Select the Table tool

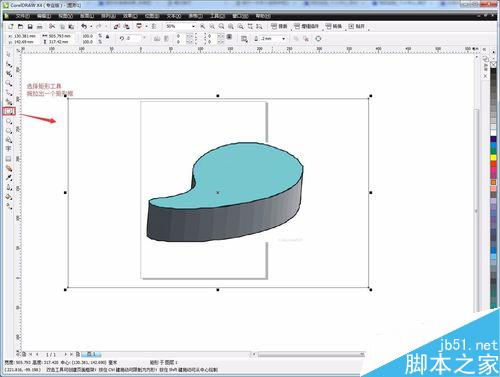pyautogui.click(x=9, y=159)
